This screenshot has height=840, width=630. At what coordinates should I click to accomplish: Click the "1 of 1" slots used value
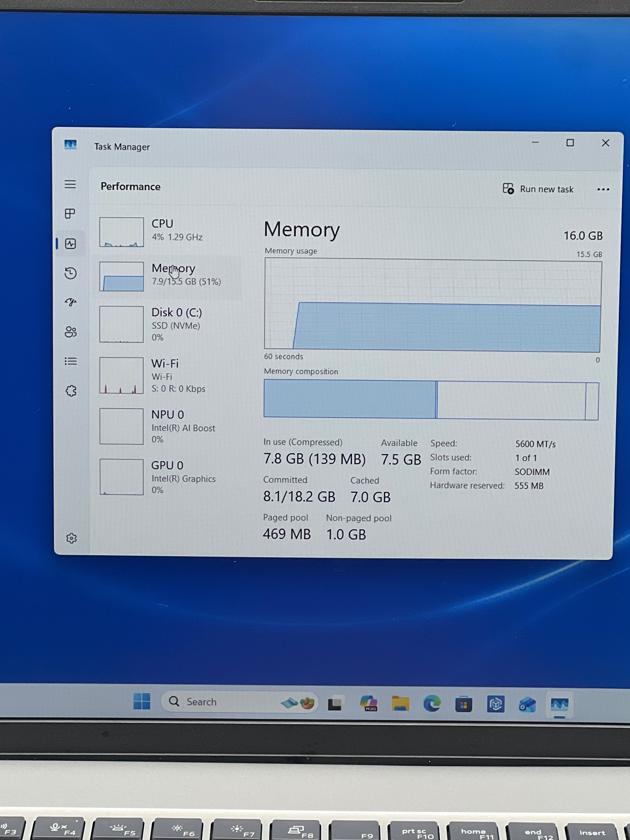coord(526,458)
